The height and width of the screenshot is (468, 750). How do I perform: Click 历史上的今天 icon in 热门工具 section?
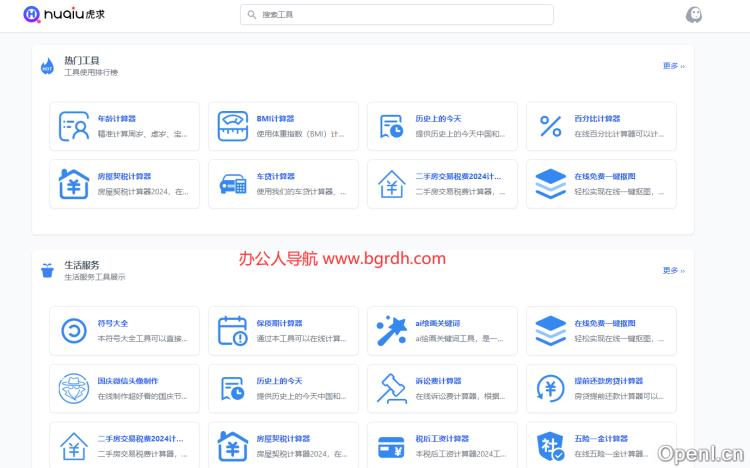coord(391,126)
